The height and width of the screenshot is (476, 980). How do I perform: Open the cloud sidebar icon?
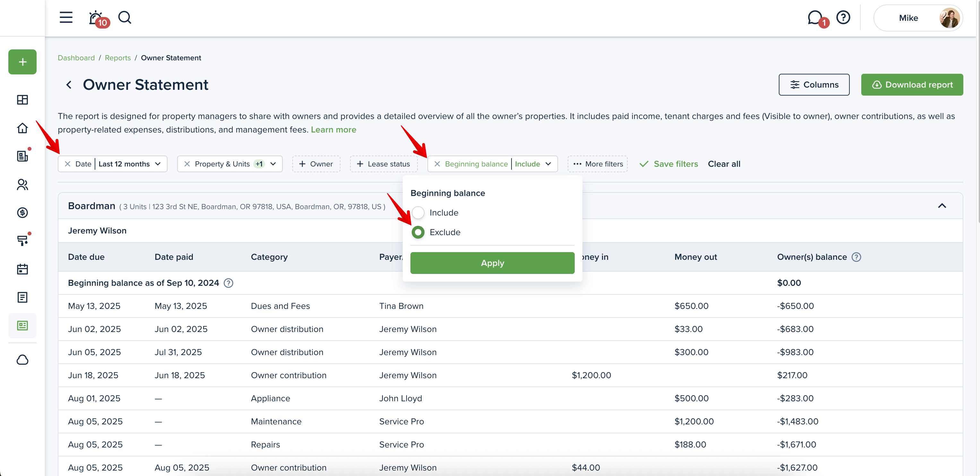(x=22, y=360)
